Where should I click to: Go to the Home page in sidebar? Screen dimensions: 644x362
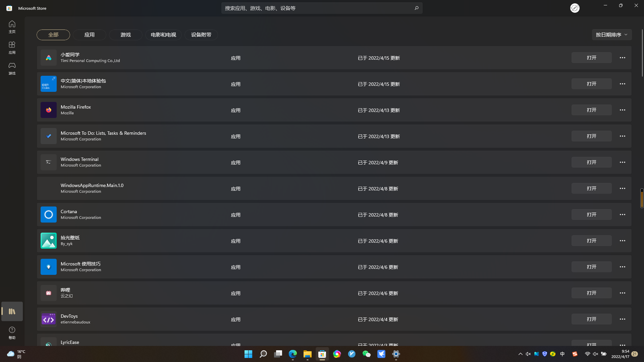(x=12, y=26)
